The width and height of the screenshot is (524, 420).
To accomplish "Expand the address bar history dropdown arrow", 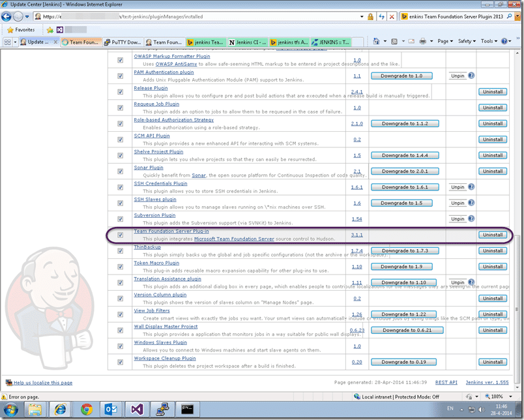I will click(362, 16).
